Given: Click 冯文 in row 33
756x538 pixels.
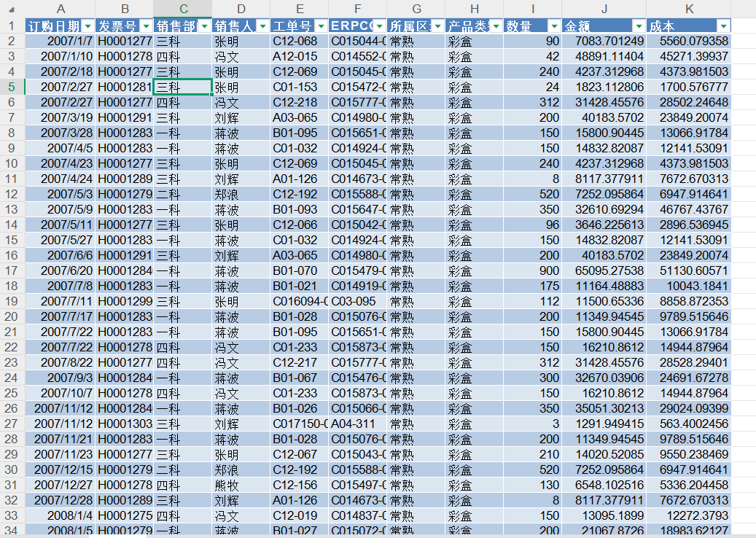Looking at the screenshot, I should [241, 516].
